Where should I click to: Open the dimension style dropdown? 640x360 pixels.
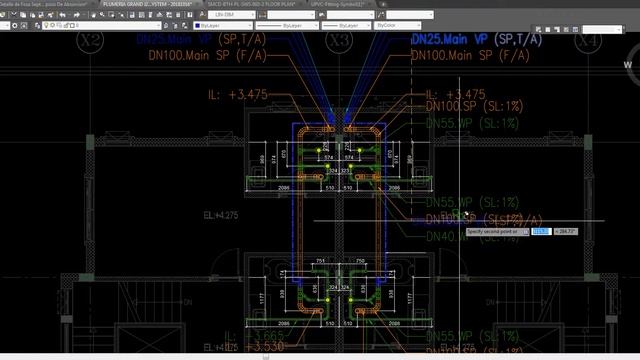291,15
